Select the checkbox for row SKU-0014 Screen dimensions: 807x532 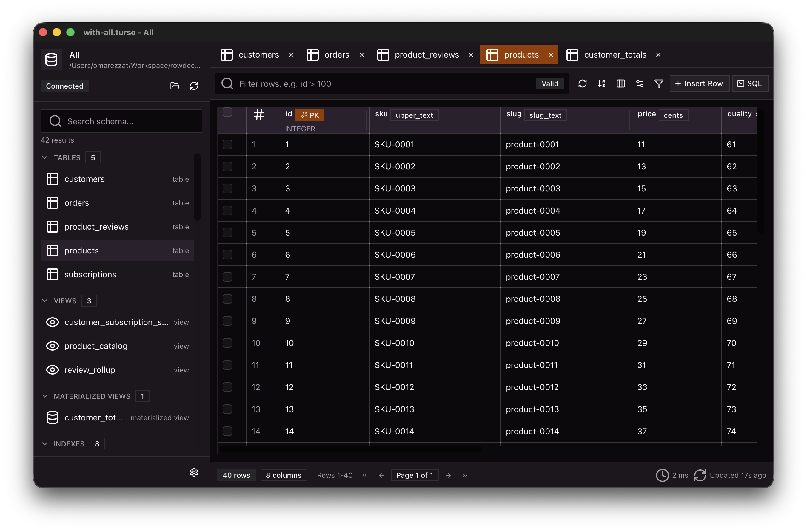(227, 431)
